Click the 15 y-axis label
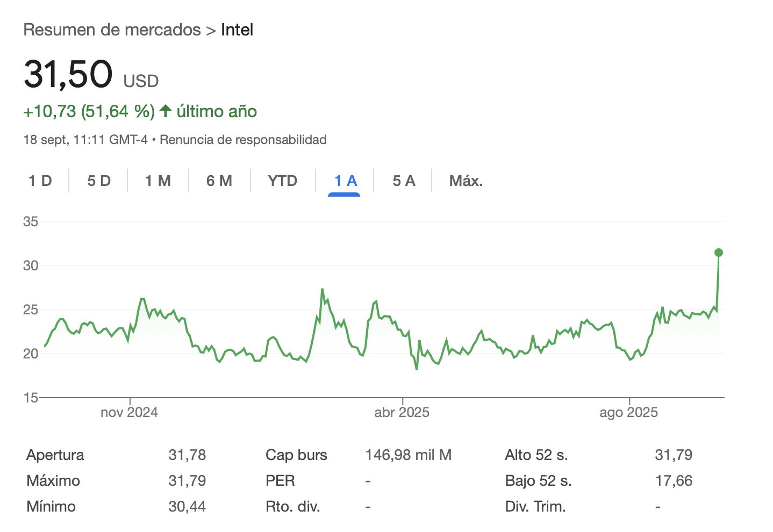Viewport: 773px width, 532px height. (x=31, y=398)
